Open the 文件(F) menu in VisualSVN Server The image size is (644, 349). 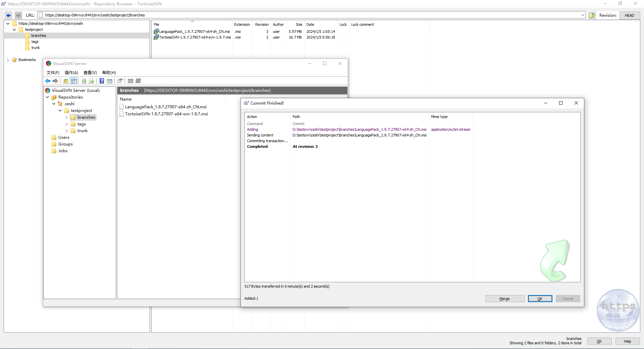tap(53, 73)
